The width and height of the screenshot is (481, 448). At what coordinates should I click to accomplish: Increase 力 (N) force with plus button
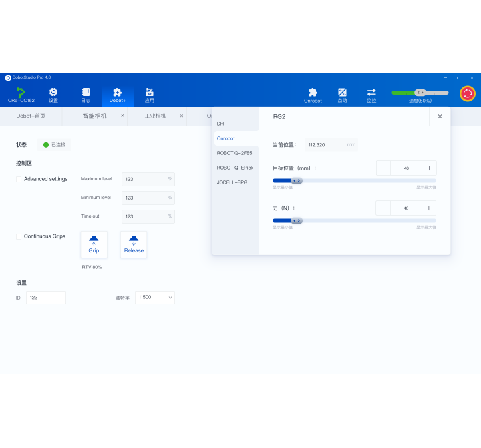[429, 208]
